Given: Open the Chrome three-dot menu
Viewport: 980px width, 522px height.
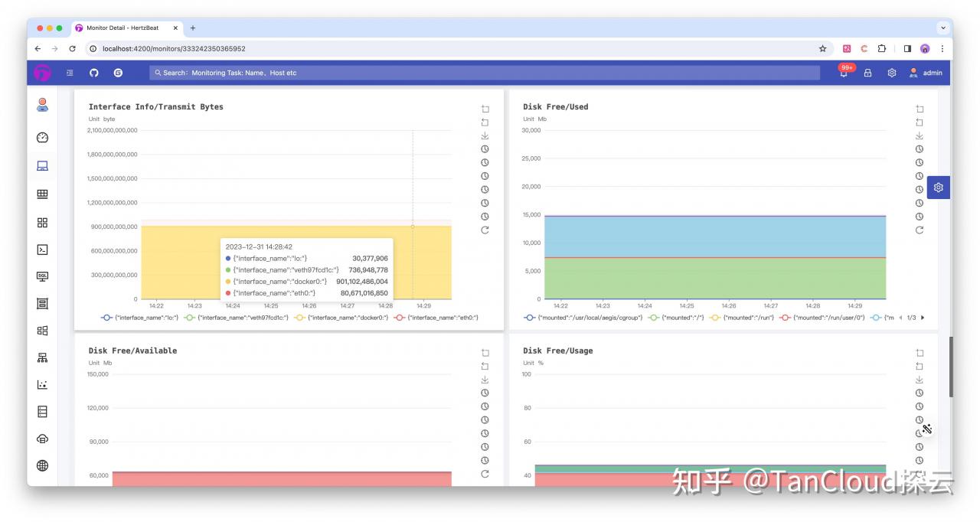Looking at the screenshot, I should coord(942,48).
